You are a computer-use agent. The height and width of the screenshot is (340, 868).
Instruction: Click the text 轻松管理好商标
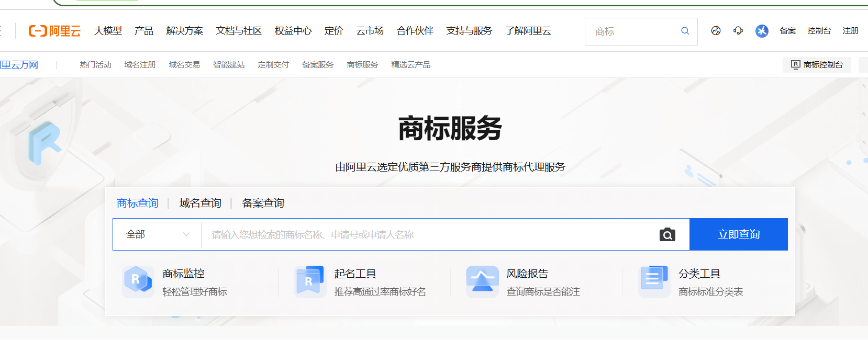195,292
